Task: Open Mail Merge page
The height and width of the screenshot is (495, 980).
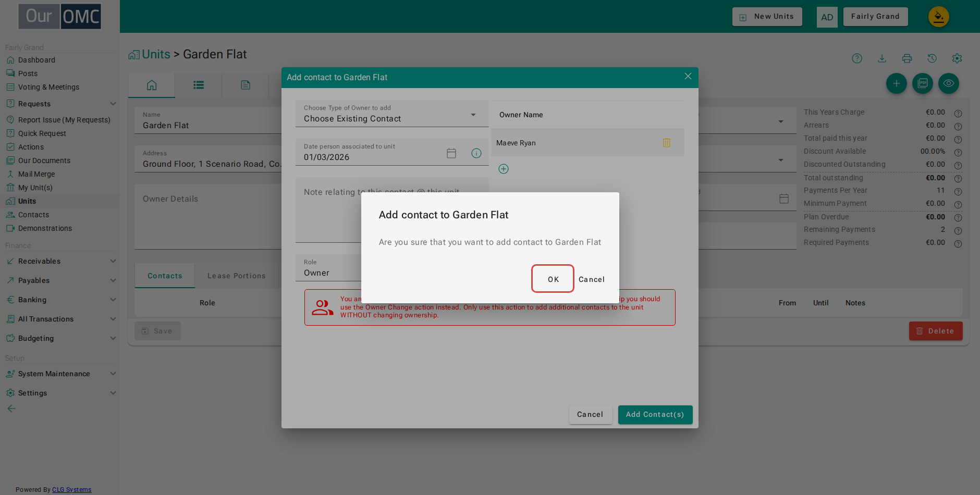Action: tap(36, 174)
